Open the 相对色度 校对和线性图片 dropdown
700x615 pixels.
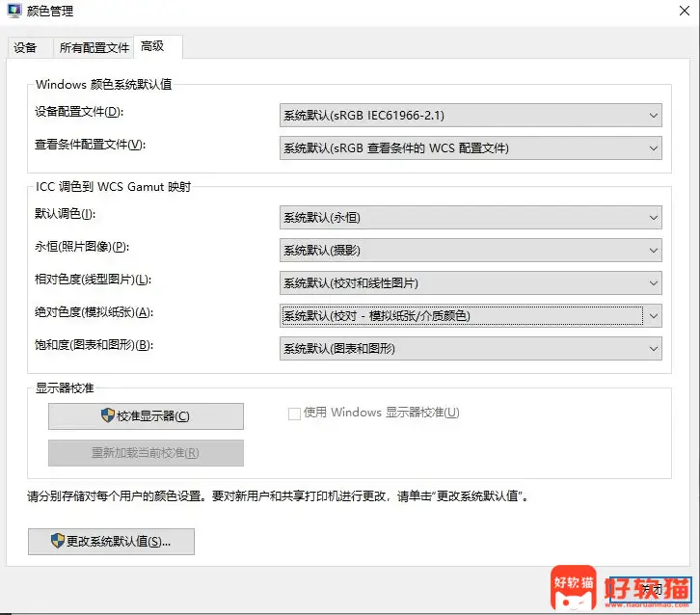[x=471, y=283]
